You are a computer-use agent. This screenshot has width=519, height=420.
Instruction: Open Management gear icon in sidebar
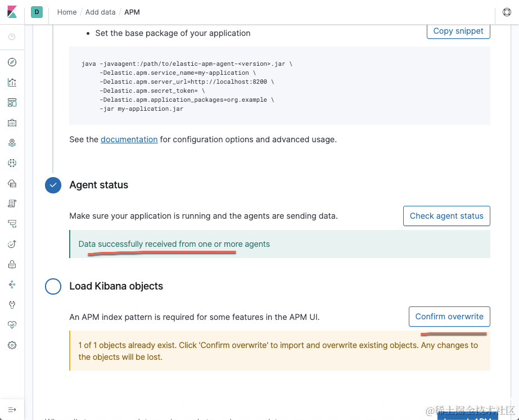point(12,345)
